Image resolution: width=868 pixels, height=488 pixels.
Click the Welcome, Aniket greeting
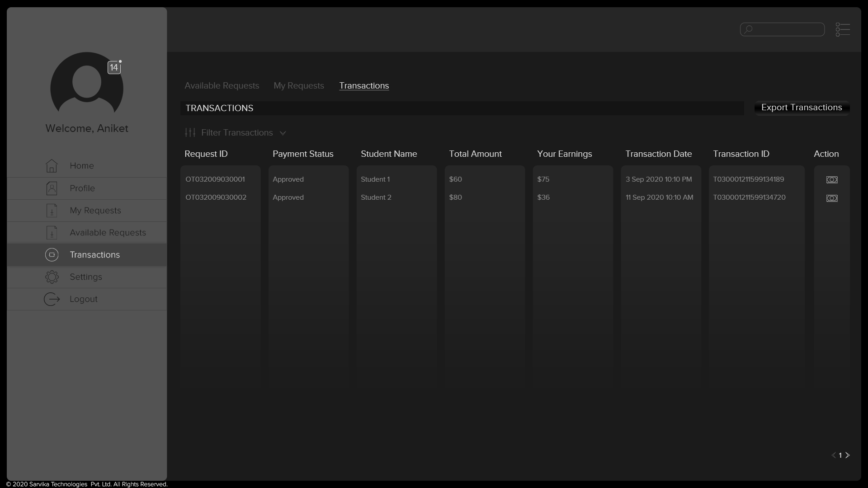(87, 128)
